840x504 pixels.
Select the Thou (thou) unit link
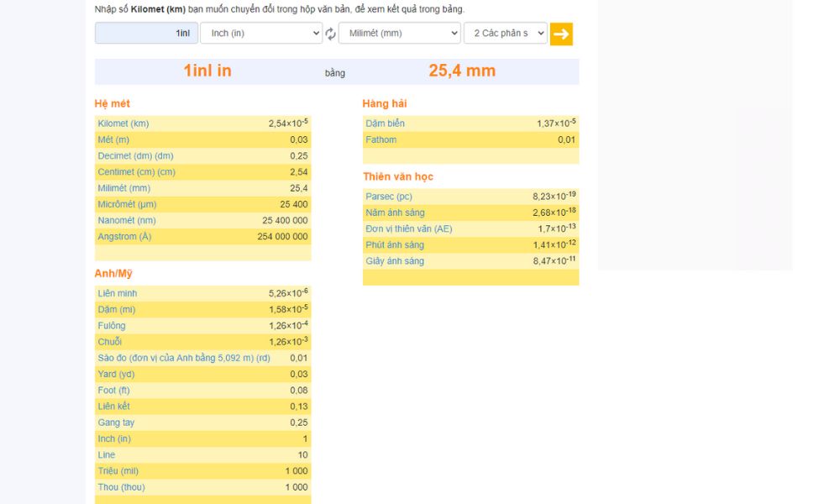pos(121,487)
